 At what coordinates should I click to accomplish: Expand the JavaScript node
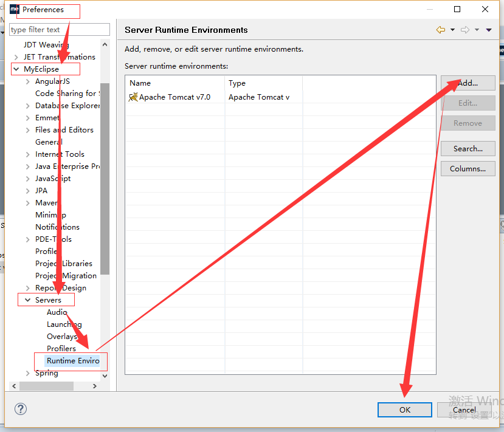tap(27, 179)
